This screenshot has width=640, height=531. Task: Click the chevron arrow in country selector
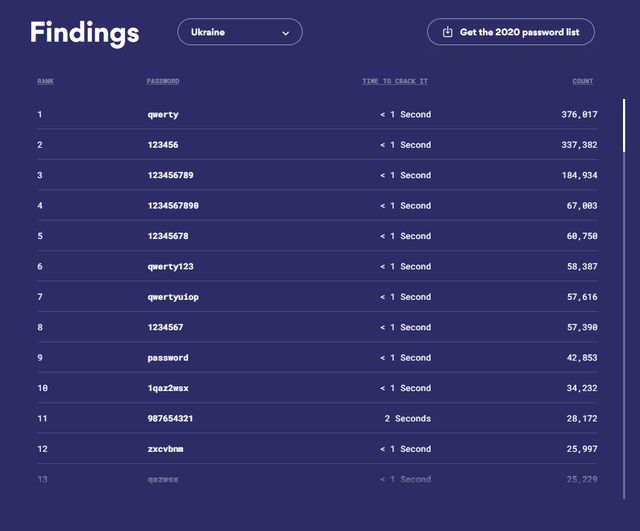coord(285,33)
